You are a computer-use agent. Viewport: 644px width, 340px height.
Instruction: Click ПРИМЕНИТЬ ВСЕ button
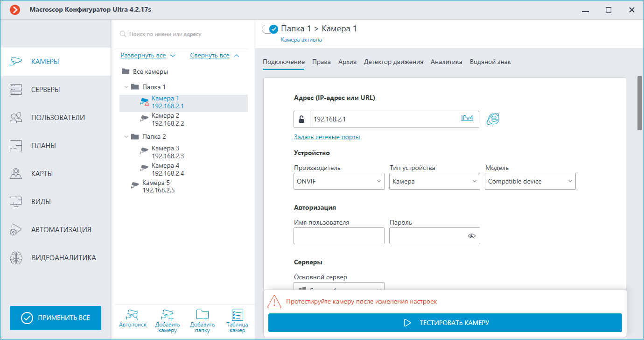56,318
